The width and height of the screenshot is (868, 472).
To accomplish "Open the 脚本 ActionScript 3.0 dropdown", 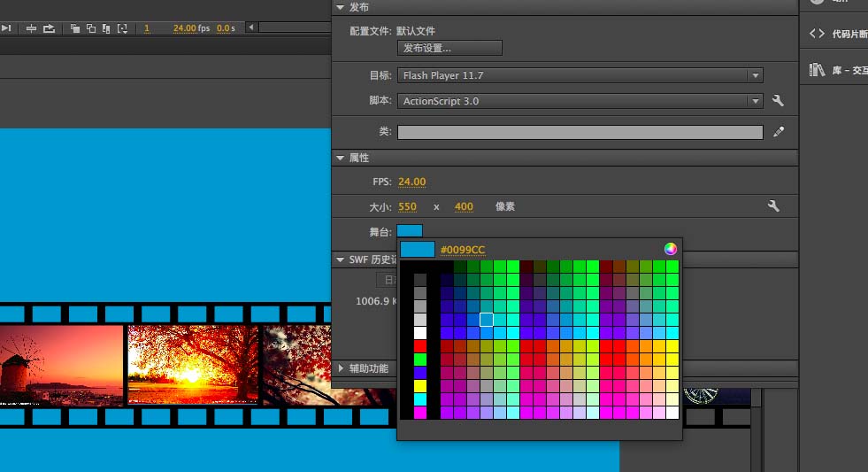I will [x=580, y=101].
